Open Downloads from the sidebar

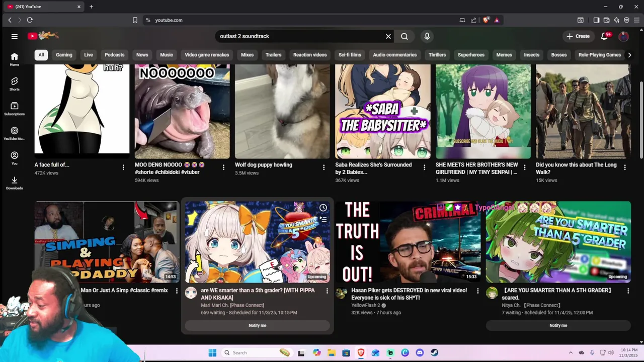[x=14, y=183]
